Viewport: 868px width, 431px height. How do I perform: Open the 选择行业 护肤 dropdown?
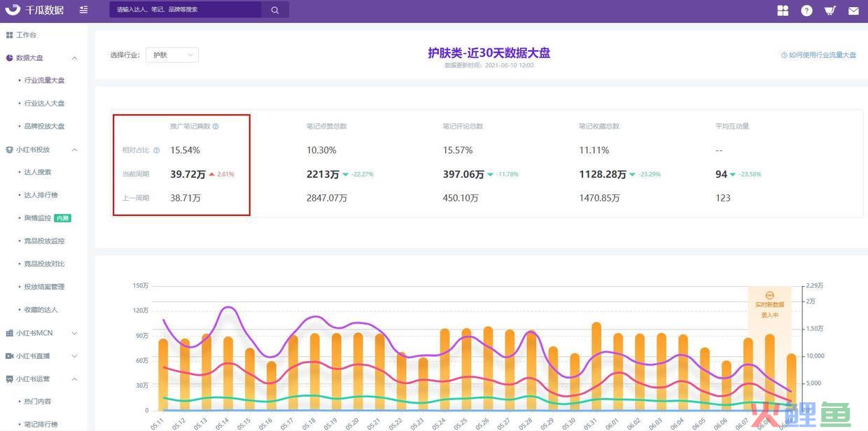coord(172,55)
